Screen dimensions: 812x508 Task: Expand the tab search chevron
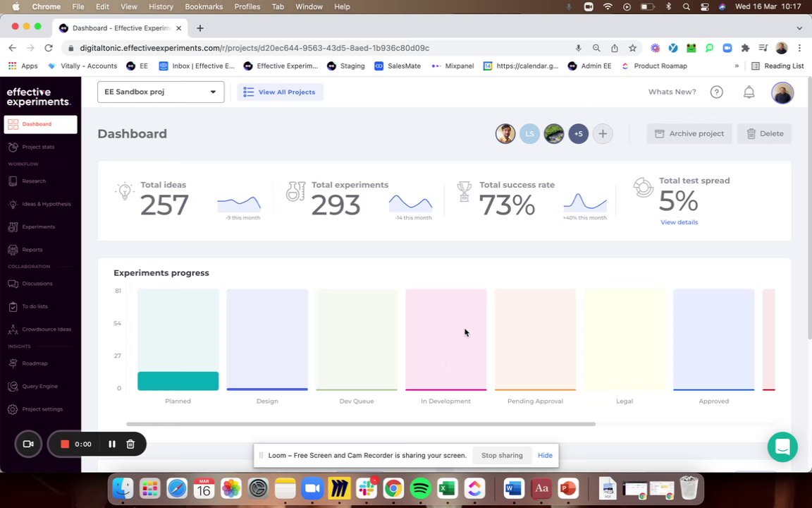pos(799,28)
